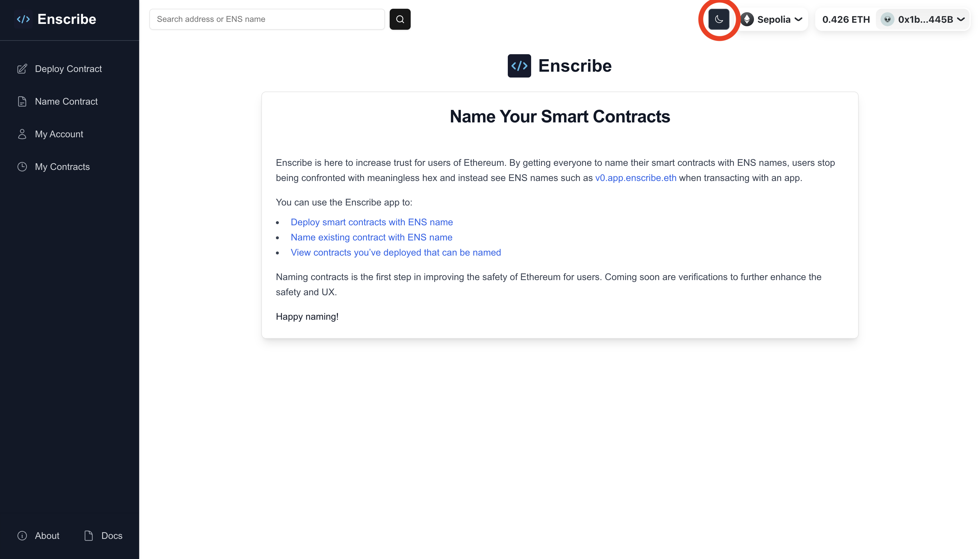Click the My Contracts clock icon

(x=22, y=167)
